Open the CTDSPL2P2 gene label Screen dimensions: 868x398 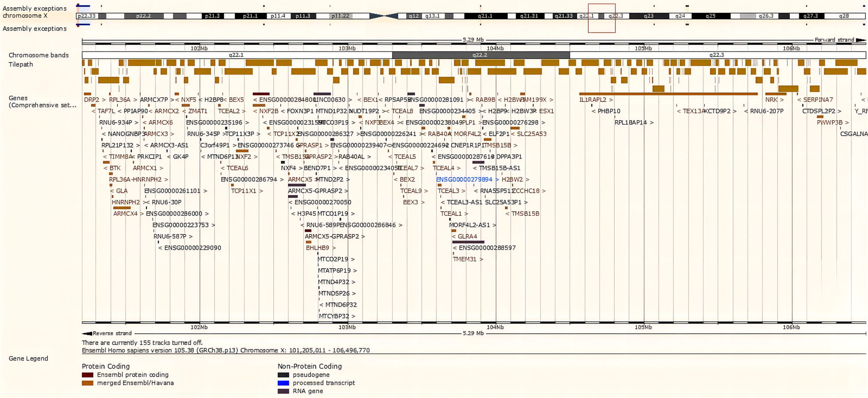tap(822, 111)
